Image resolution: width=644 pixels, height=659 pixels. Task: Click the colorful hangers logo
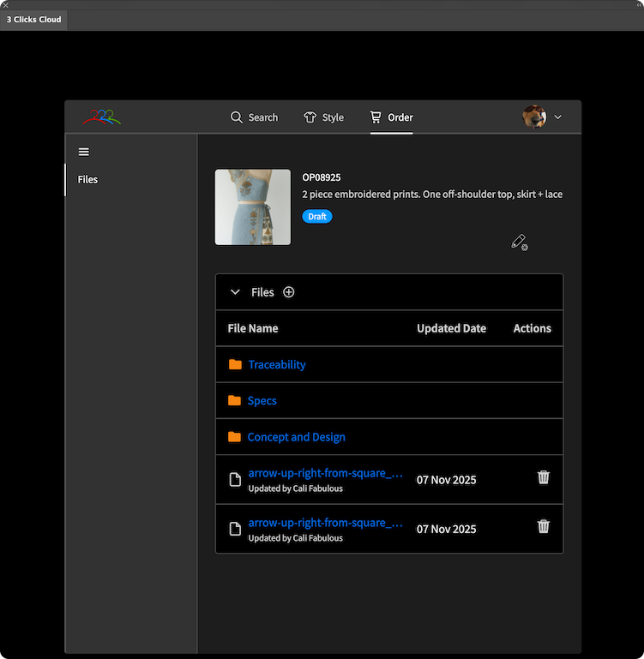point(101,117)
